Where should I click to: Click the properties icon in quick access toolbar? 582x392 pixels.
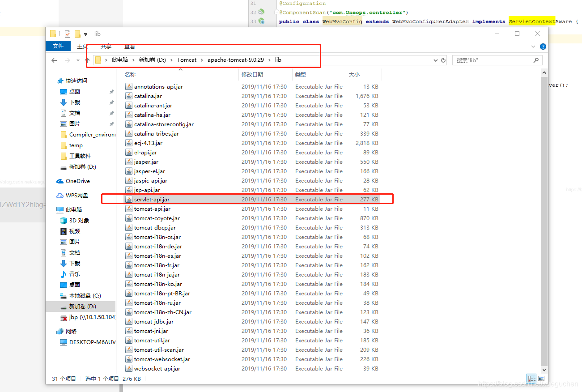pyautogui.click(x=68, y=34)
